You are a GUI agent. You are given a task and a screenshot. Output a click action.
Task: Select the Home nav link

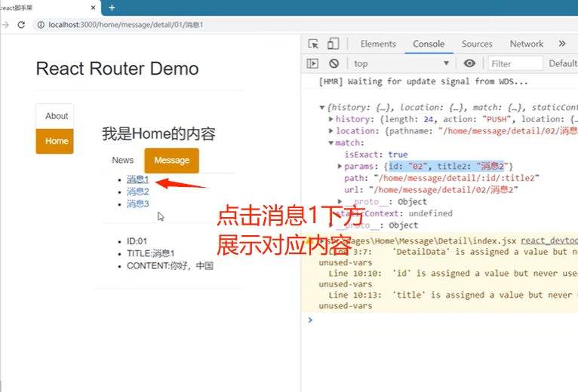[54, 141]
